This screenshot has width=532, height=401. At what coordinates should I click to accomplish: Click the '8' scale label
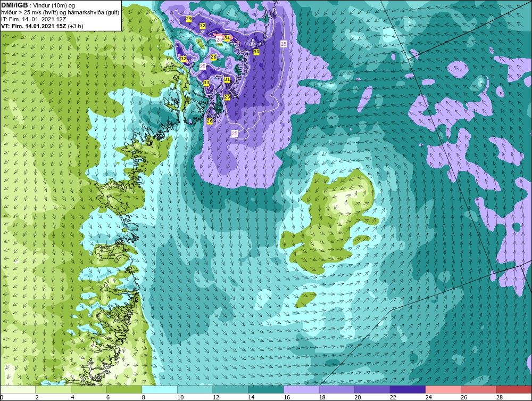[143, 397]
